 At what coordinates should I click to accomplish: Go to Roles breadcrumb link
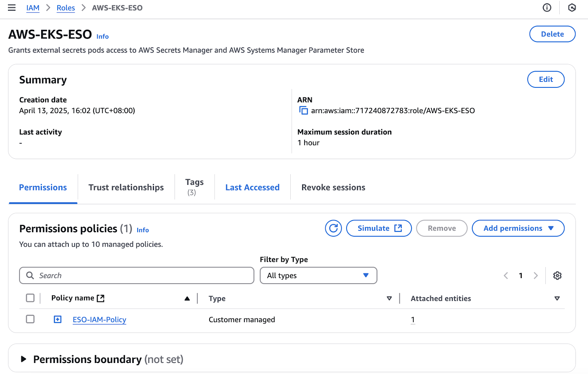[66, 8]
